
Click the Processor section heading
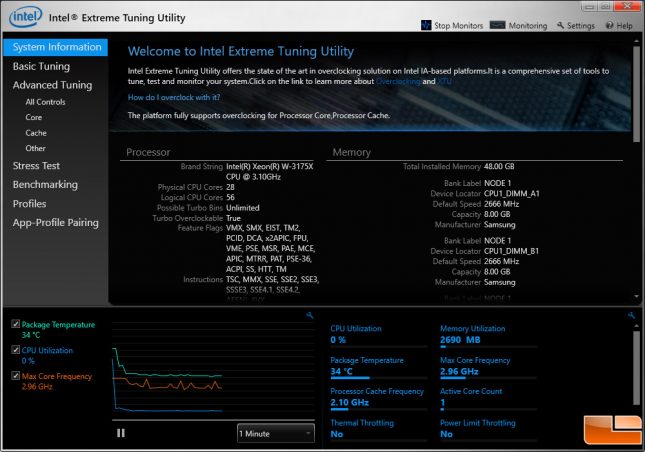(x=148, y=152)
